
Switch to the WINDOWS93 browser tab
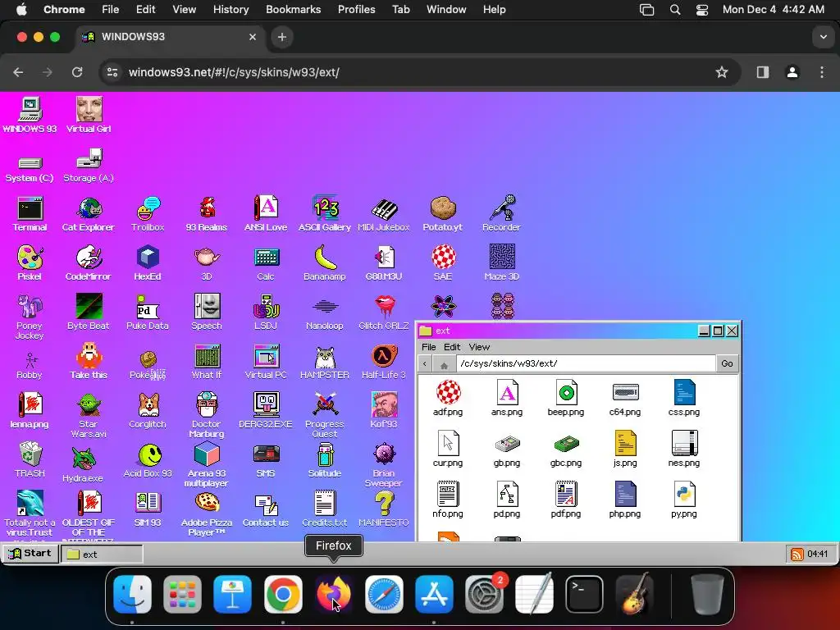tap(168, 37)
